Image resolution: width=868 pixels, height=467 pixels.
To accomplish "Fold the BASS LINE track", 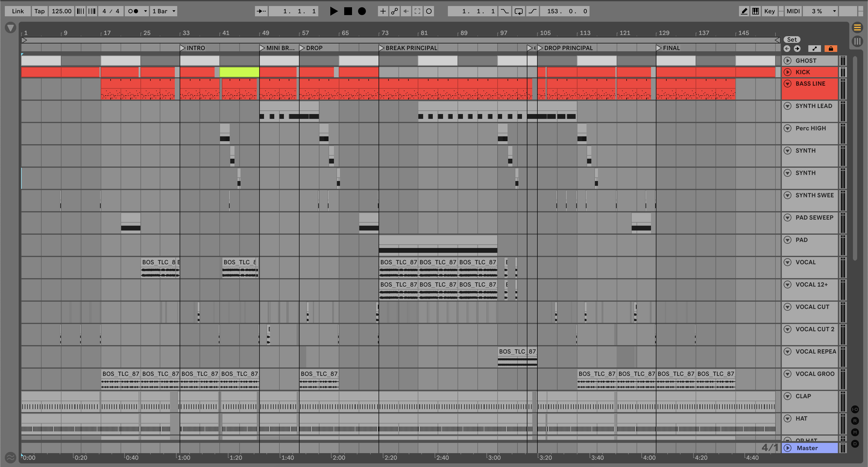I will [788, 84].
